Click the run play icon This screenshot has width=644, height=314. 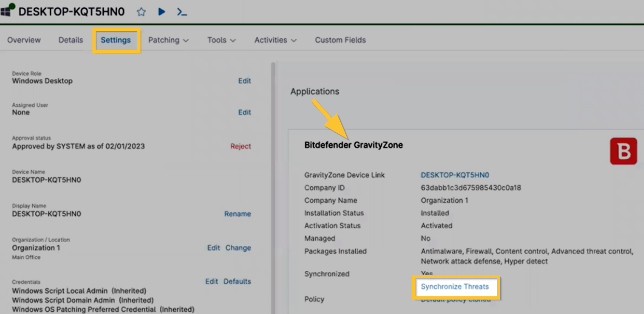coord(162,12)
